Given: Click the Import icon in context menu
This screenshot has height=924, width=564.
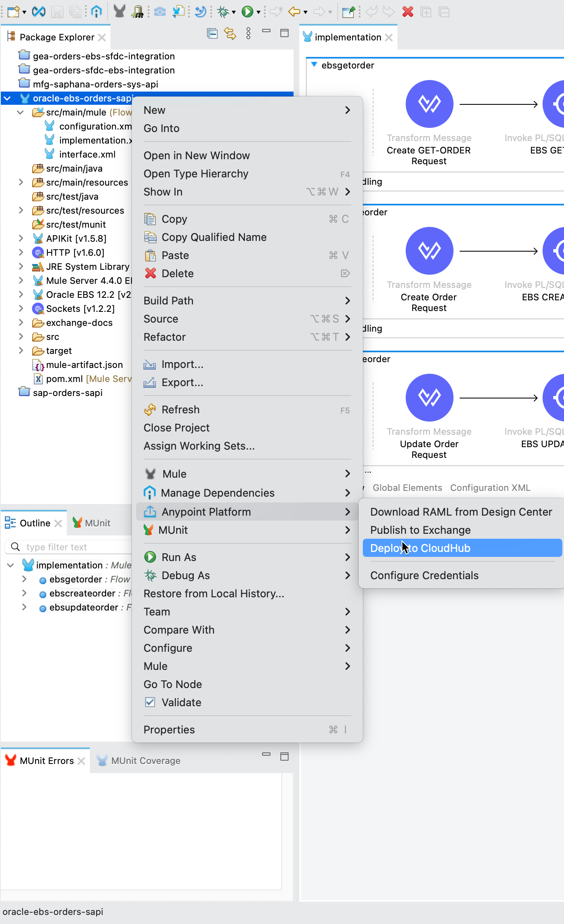Looking at the screenshot, I should 150,364.
